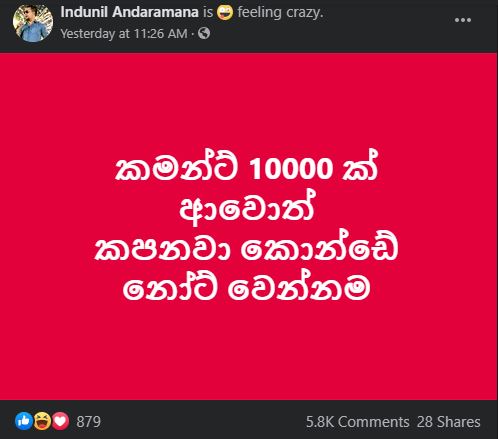Click the 10000 number in the post

(291, 168)
